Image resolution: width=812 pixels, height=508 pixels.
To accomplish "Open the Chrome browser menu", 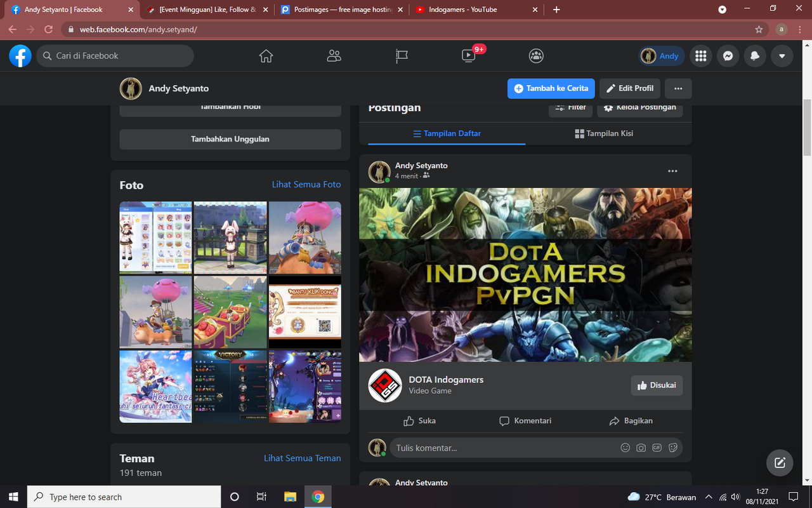I will coord(799,29).
